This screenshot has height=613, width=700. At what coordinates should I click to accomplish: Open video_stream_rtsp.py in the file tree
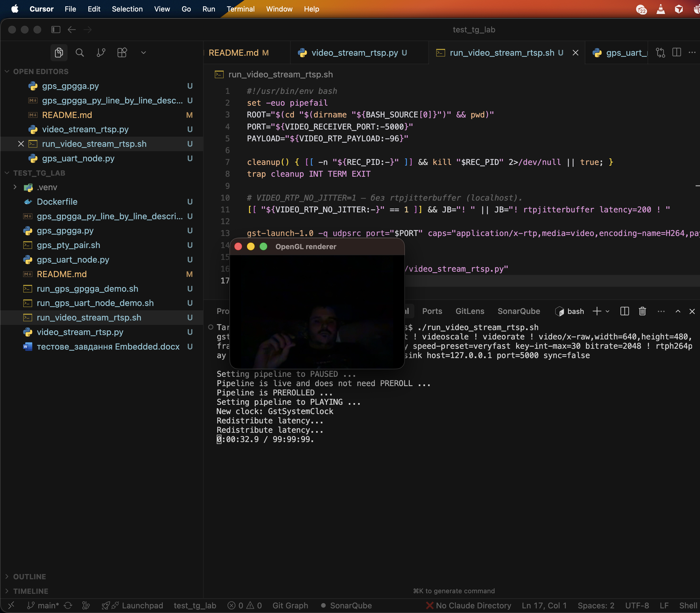click(x=102, y=332)
